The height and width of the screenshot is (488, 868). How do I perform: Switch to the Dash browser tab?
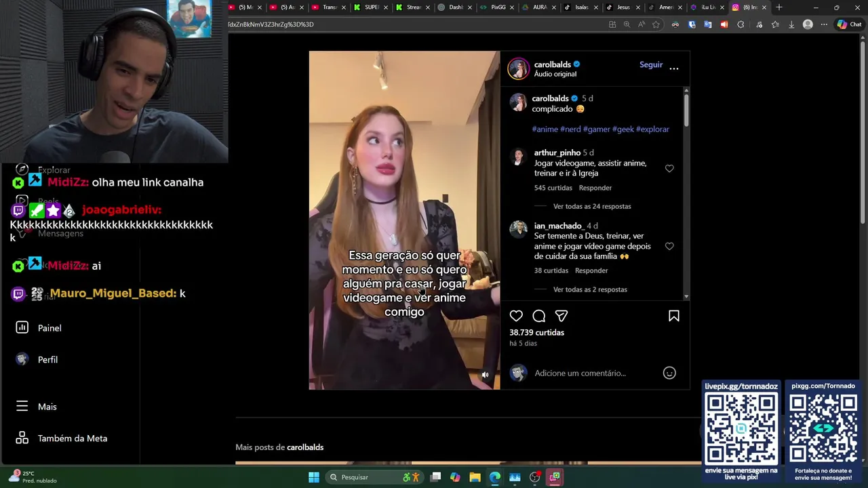(x=456, y=7)
